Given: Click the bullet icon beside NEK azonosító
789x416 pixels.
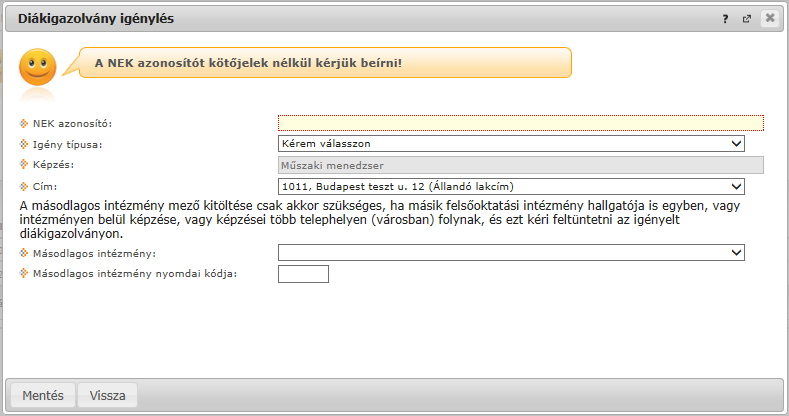Looking at the screenshot, I should click(24, 123).
